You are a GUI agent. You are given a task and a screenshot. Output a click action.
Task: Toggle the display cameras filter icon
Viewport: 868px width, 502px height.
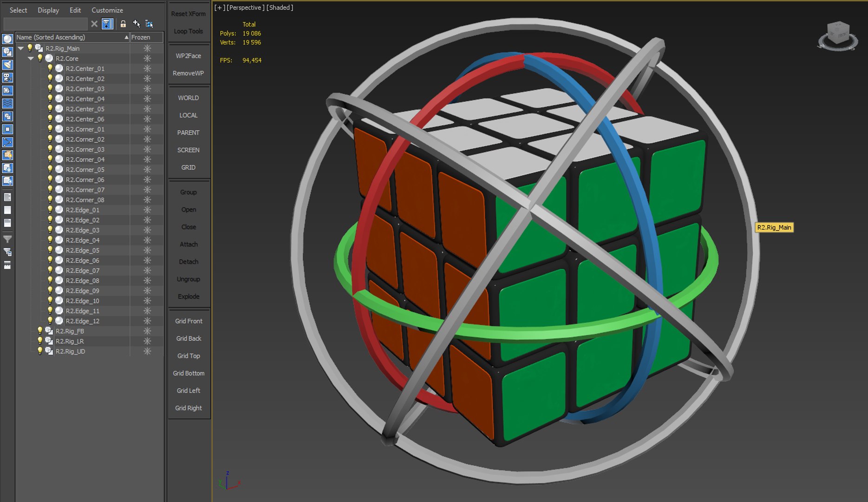(7, 78)
